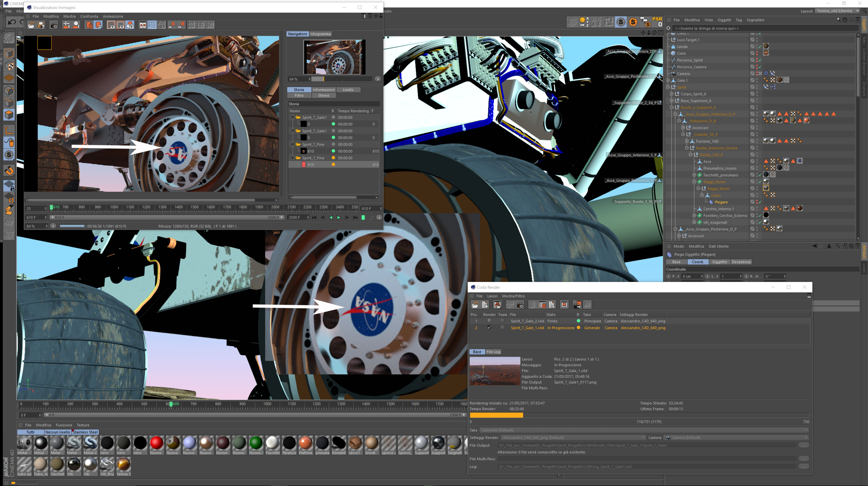868x486 pixels.
Task: Enable Render checkbox for Spirit_7_Gale_2.c4d
Action: pyautogui.click(x=489, y=321)
